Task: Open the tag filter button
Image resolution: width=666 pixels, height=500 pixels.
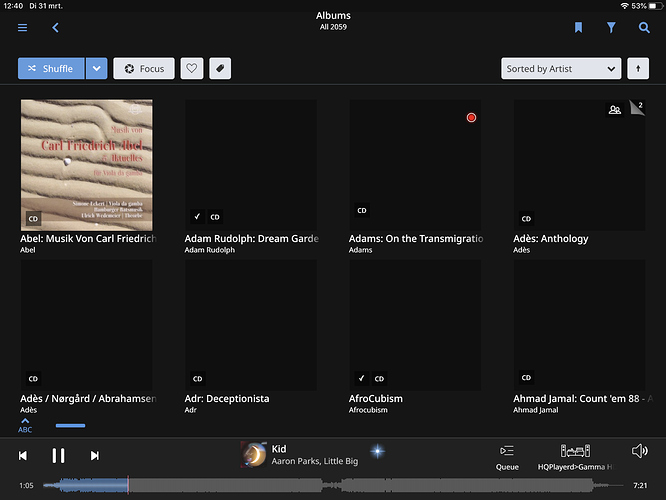Action: (x=220, y=68)
